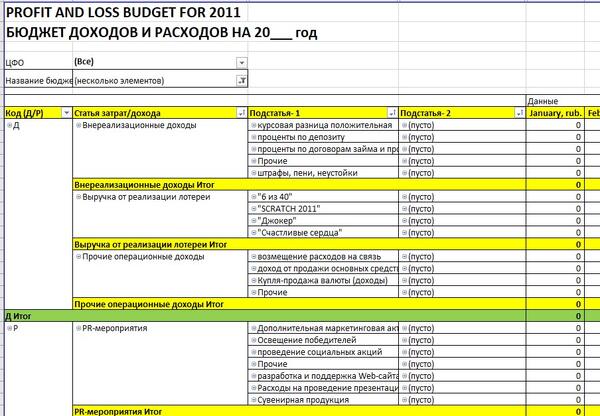Image resolution: width=600 pixels, height=416 pixels.
Task: Click the Подстатья-2 header filter button
Action: [x=518, y=114]
